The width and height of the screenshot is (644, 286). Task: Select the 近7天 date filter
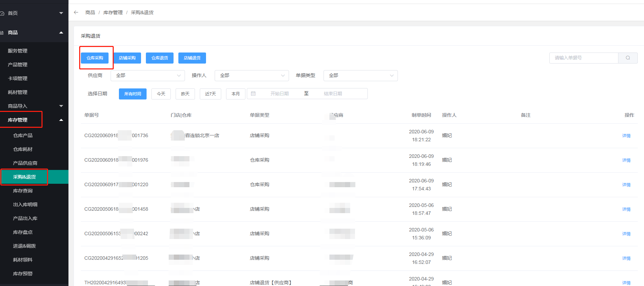point(210,94)
